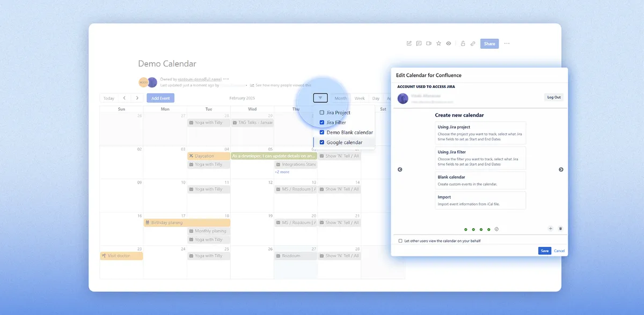The height and width of the screenshot is (315, 644).
Task: Uncheck the Jira Filter checkbox
Action: (x=322, y=122)
